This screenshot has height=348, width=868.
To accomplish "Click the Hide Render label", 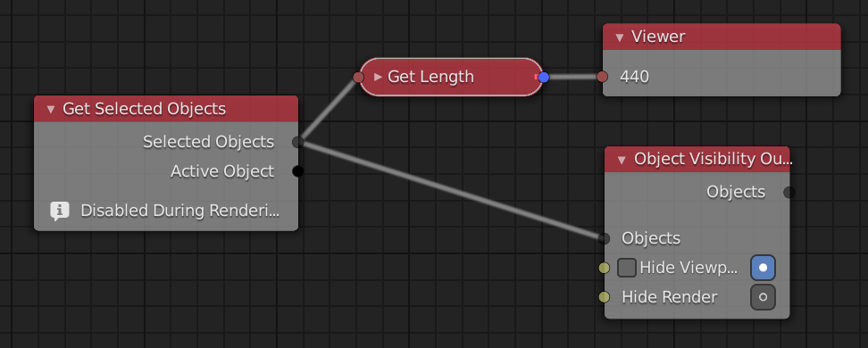I will tap(669, 297).
